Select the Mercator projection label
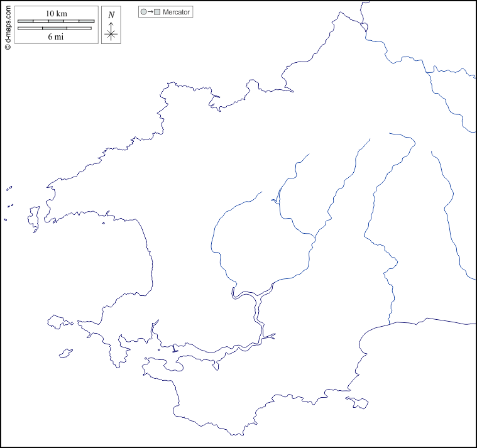This screenshot has height=448, width=477. [x=176, y=12]
